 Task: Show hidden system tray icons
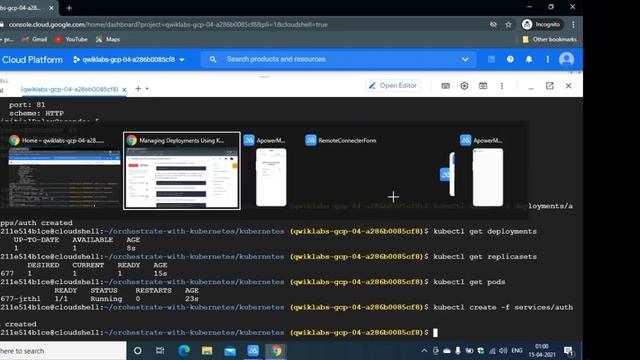(424, 351)
